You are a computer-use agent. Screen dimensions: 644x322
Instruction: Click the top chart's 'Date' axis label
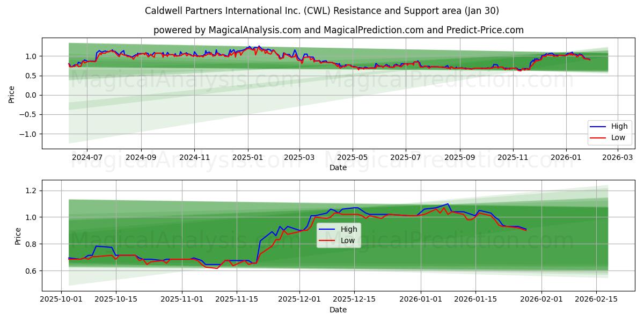click(x=338, y=168)
